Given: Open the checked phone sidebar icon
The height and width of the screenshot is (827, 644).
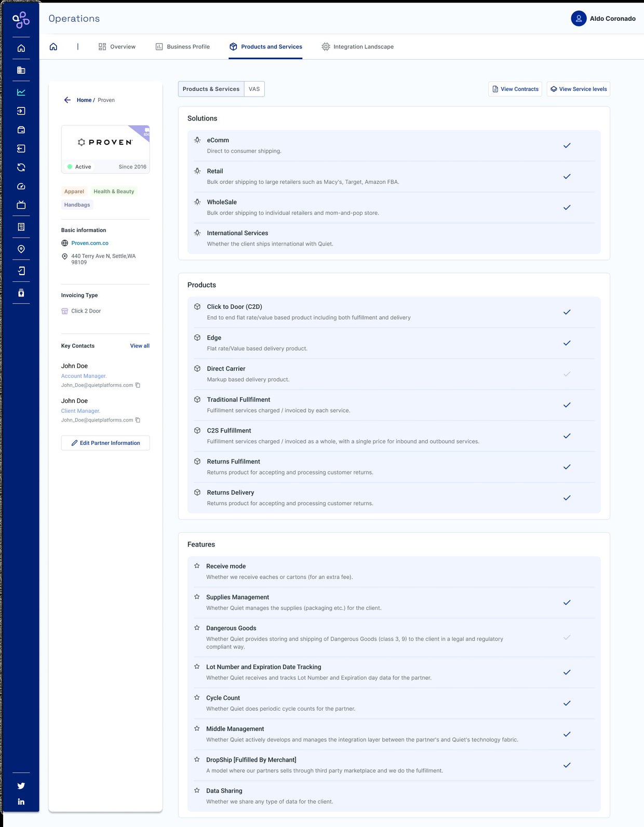Looking at the screenshot, I should [x=21, y=271].
